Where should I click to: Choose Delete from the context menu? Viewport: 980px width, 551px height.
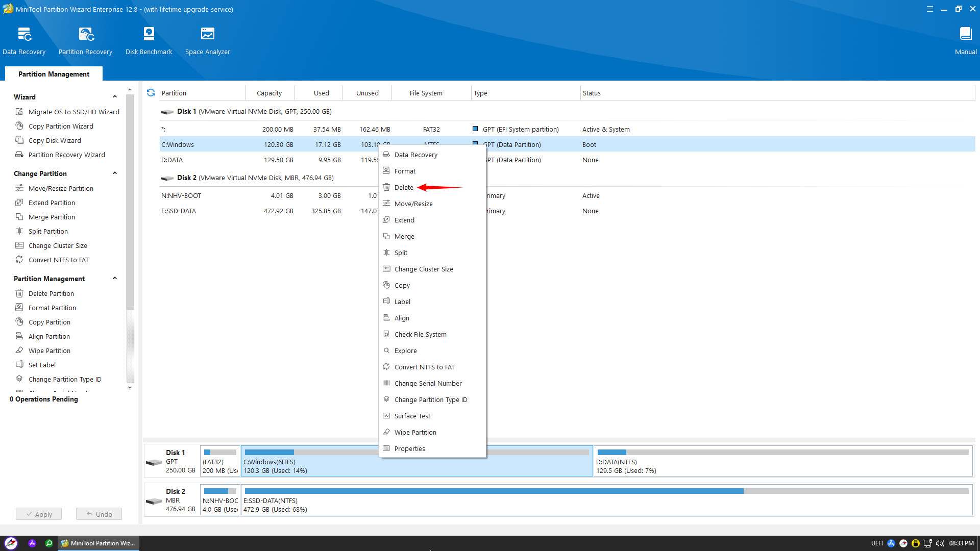(403, 187)
